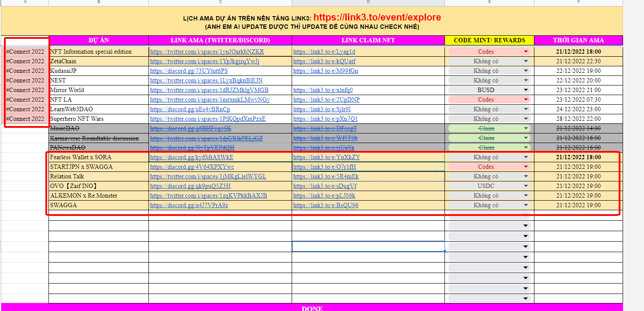
Task: Expand Không có dropdown in Superhero NFT Wars row
Action: (526, 119)
